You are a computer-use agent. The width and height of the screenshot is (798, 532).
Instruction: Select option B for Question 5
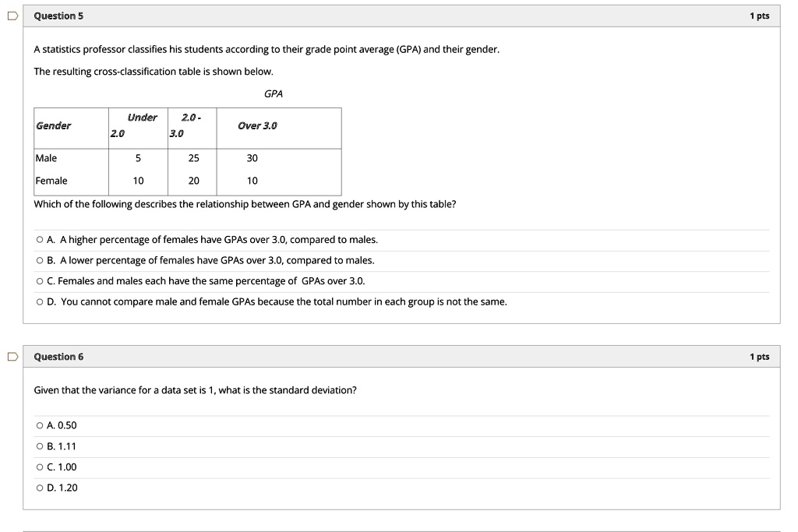(x=38, y=260)
